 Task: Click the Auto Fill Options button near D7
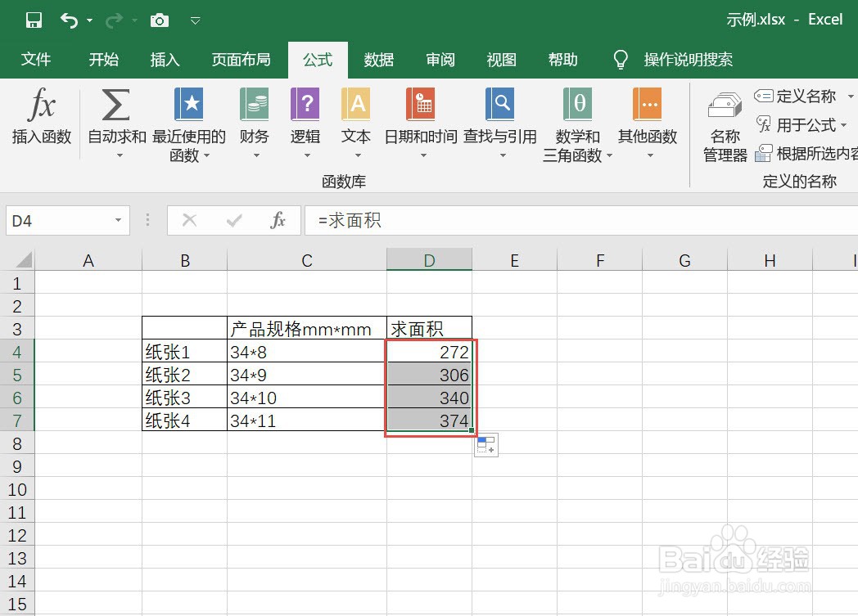(485, 444)
